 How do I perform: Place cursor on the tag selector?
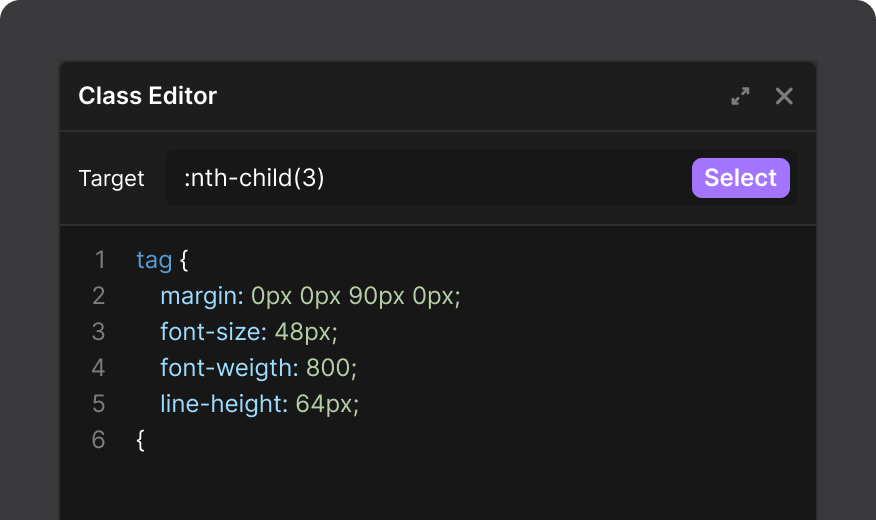pos(154,260)
